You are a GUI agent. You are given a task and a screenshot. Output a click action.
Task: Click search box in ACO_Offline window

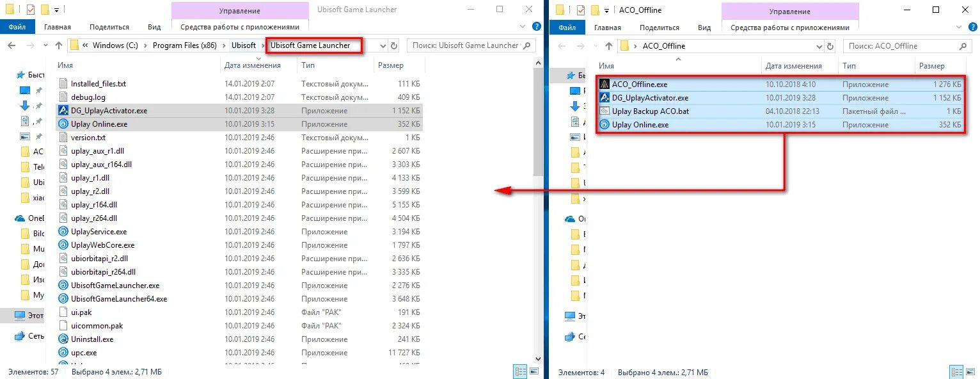pos(908,46)
